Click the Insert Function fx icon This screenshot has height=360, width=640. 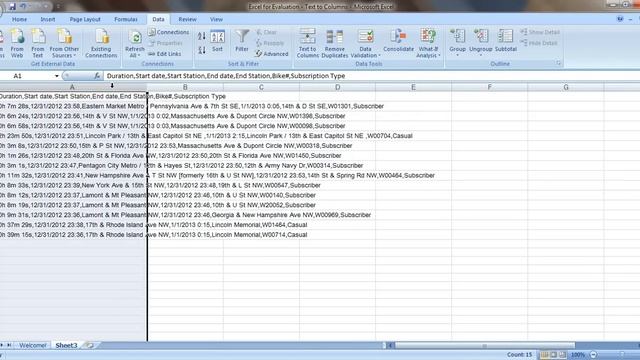(97, 76)
